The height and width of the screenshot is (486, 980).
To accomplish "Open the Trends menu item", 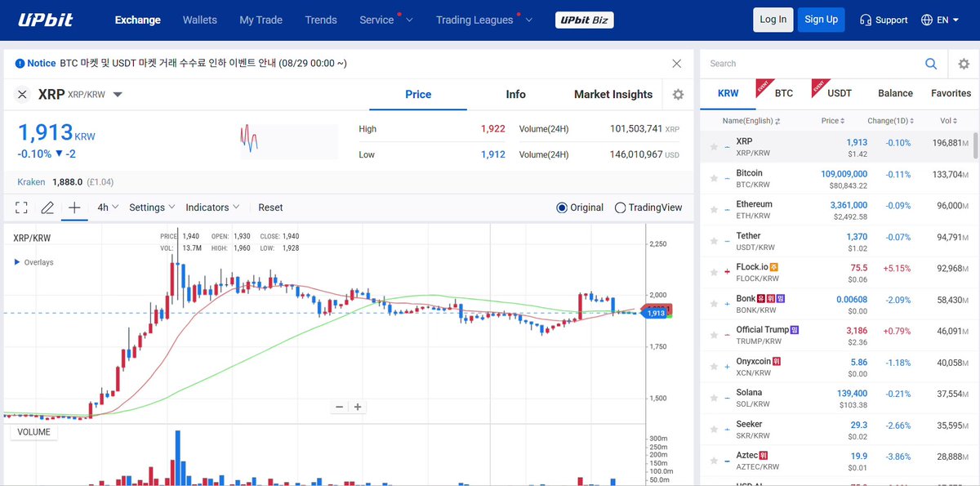I will (321, 20).
